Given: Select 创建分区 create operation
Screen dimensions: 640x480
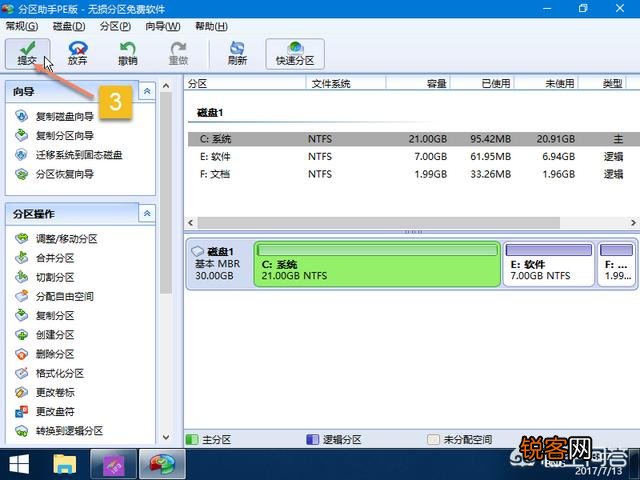Looking at the screenshot, I should pyautogui.click(x=45, y=335).
